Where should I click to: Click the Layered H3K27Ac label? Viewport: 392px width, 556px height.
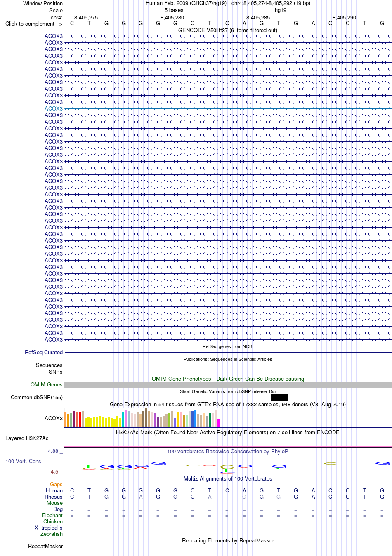tap(27, 438)
